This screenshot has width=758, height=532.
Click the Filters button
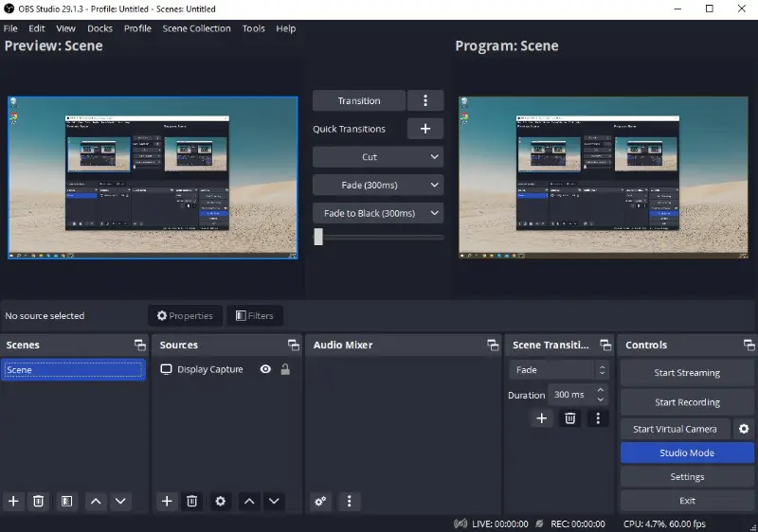[x=255, y=316]
